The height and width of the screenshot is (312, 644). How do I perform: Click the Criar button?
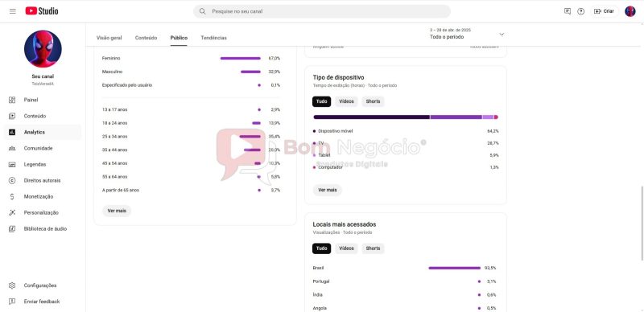[605, 11]
